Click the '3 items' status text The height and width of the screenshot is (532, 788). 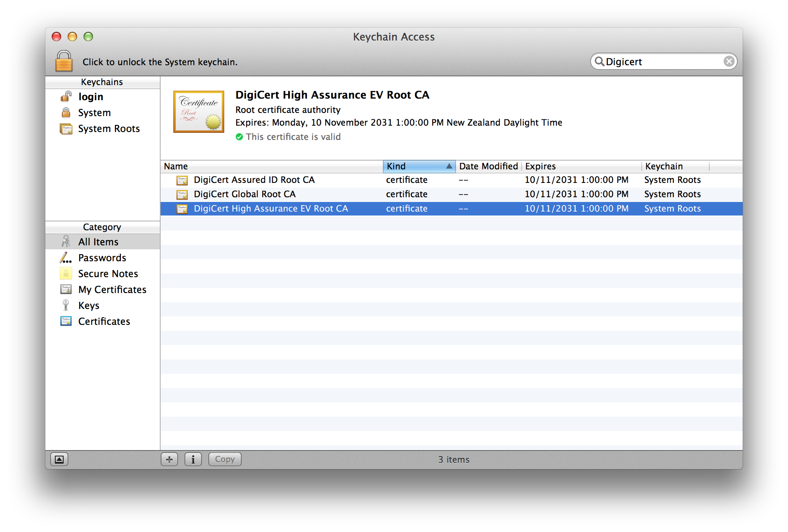point(454,460)
